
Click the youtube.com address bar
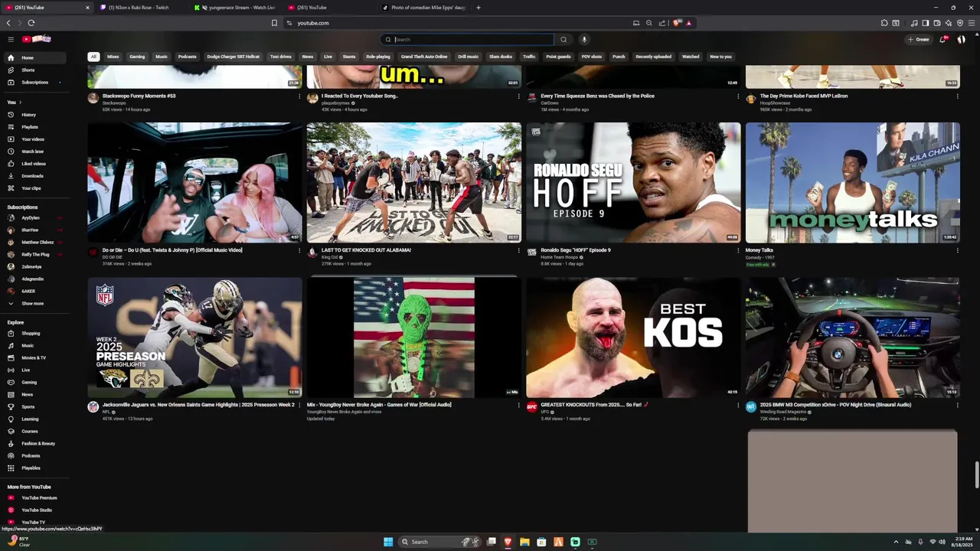(x=459, y=23)
